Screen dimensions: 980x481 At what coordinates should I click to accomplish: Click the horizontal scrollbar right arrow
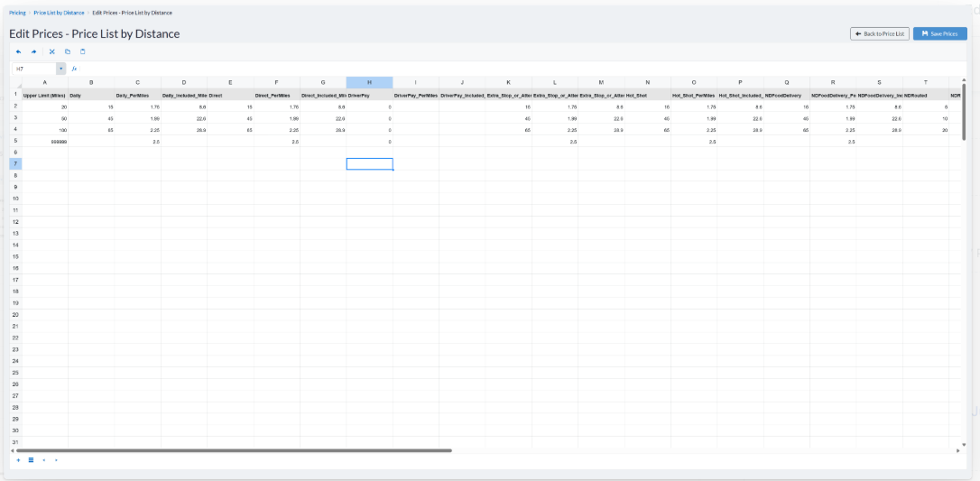coord(957,449)
